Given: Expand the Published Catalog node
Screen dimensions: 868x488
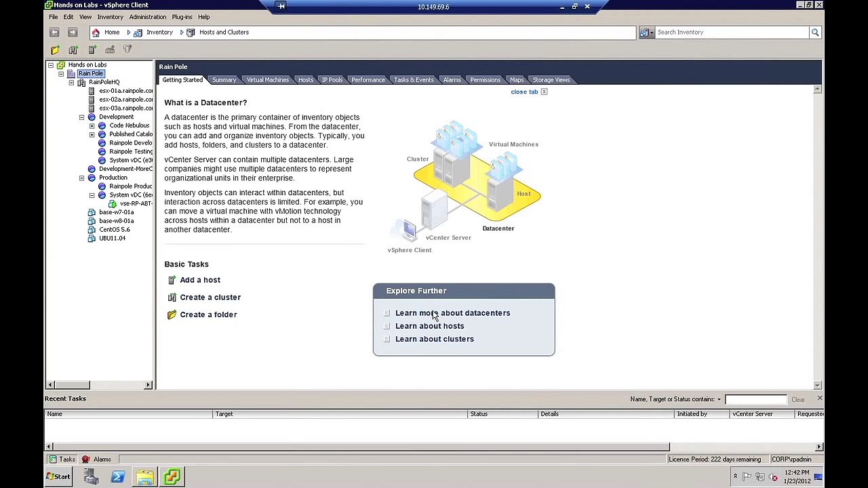Looking at the screenshot, I should pyautogui.click(x=92, y=135).
